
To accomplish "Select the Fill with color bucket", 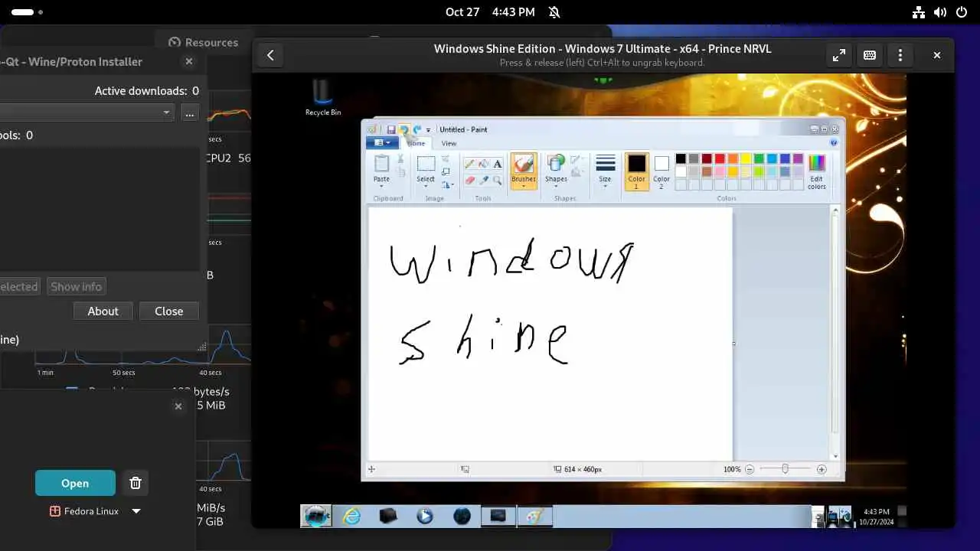I will tap(483, 164).
